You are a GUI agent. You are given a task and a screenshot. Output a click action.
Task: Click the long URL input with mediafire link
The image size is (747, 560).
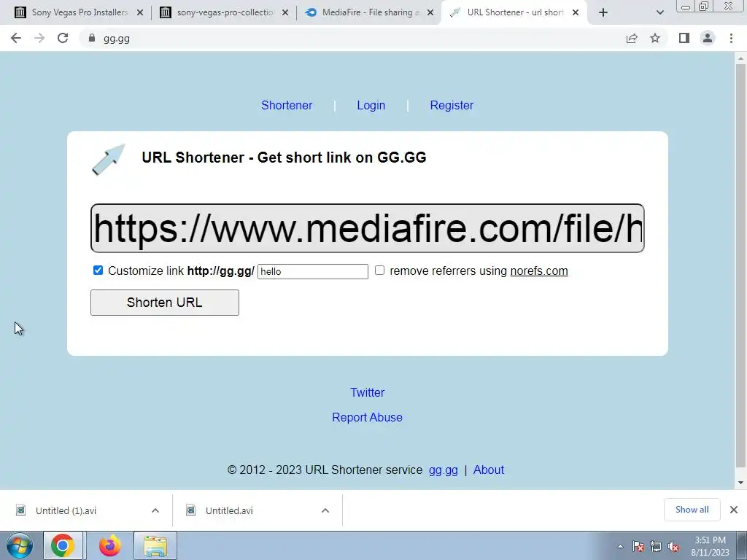click(x=368, y=228)
